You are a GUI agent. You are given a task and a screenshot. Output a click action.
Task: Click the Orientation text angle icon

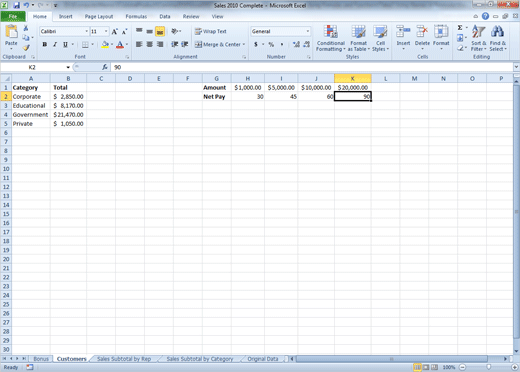tap(176, 31)
